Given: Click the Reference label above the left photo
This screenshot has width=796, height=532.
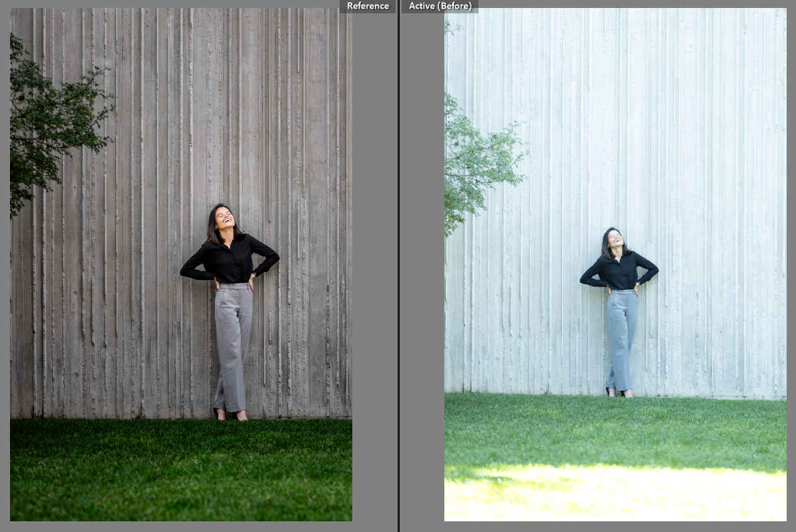Looking at the screenshot, I should click(x=368, y=6).
